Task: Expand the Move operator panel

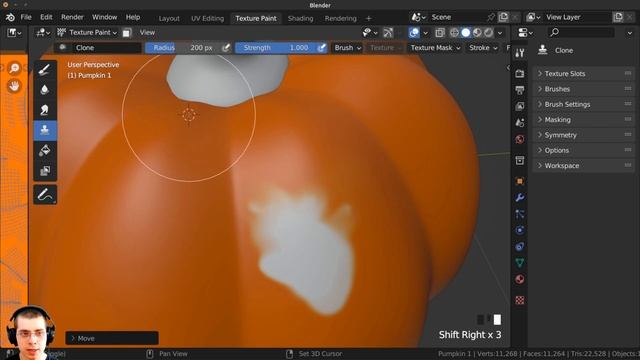Action: point(112,338)
